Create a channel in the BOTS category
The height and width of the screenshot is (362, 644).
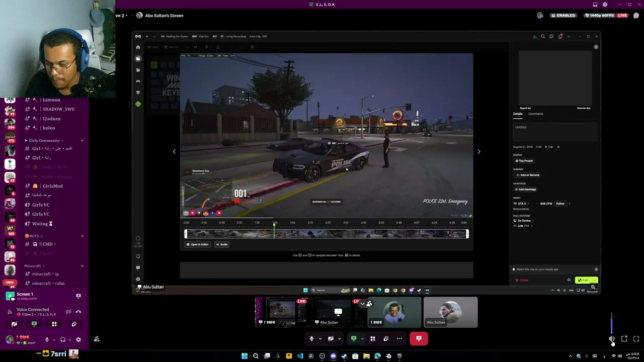click(x=82, y=236)
